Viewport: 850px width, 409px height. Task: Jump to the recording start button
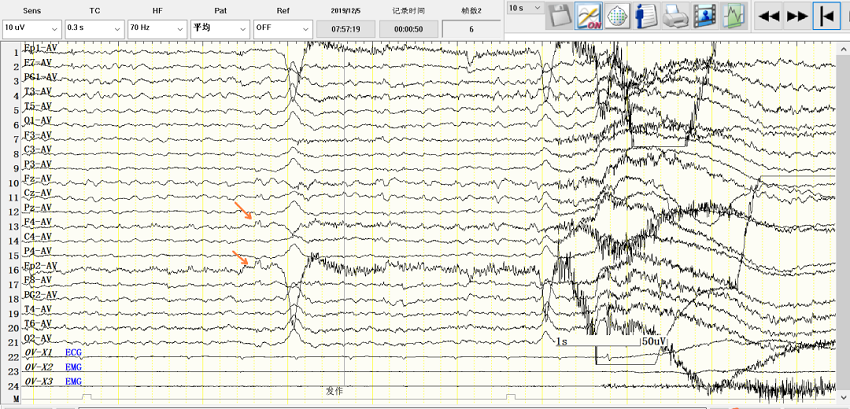[826, 17]
